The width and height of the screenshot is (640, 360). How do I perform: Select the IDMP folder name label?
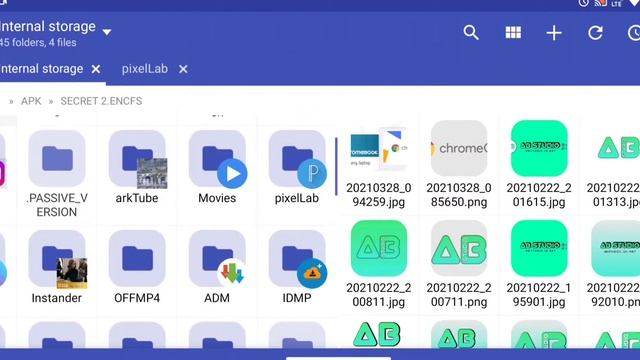[x=297, y=298]
